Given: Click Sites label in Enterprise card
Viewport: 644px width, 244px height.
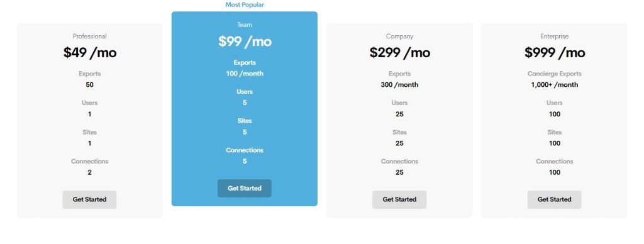Looking at the screenshot, I should click(x=554, y=132).
